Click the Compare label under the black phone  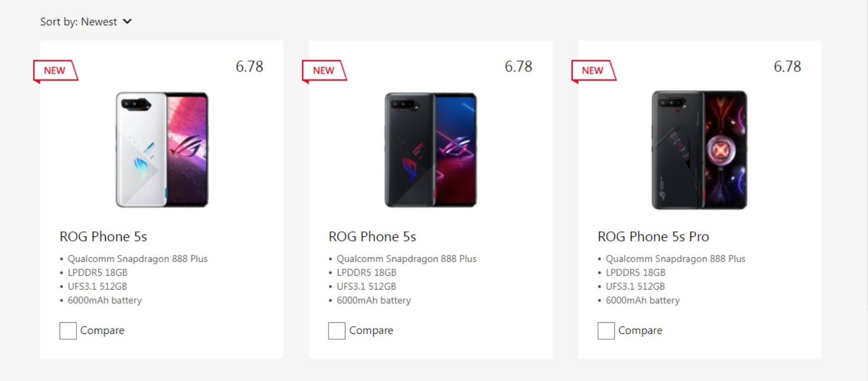[371, 331]
